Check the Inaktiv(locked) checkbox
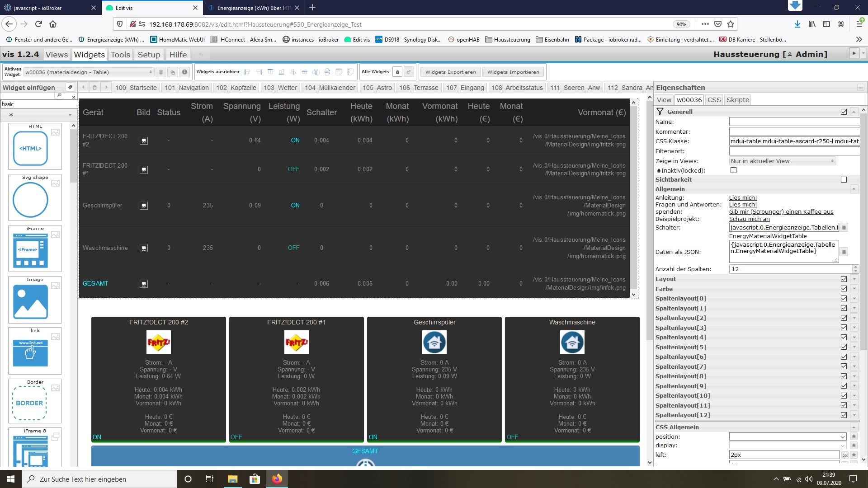This screenshot has width=868, height=488. 733,170
